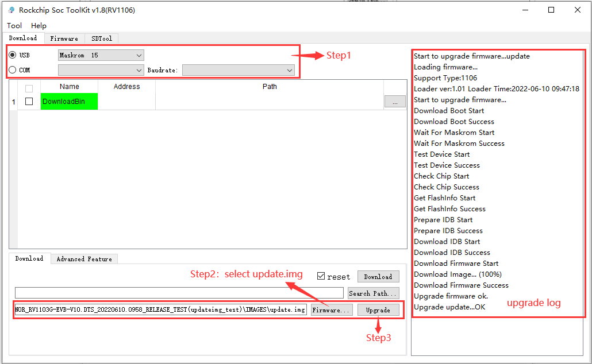Toggle the select-all checkbox in table header
The width and height of the screenshot is (592, 364).
pyautogui.click(x=29, y=88)
